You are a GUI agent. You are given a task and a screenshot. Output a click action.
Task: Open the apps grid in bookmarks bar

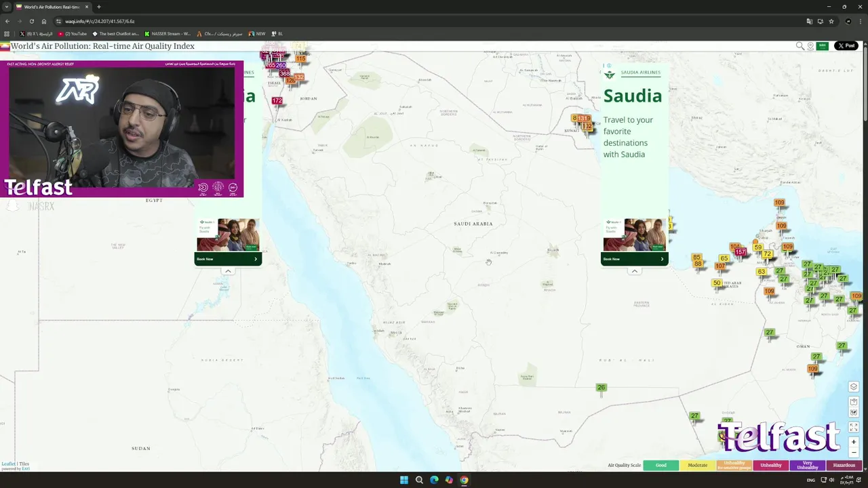coord(7,33)
